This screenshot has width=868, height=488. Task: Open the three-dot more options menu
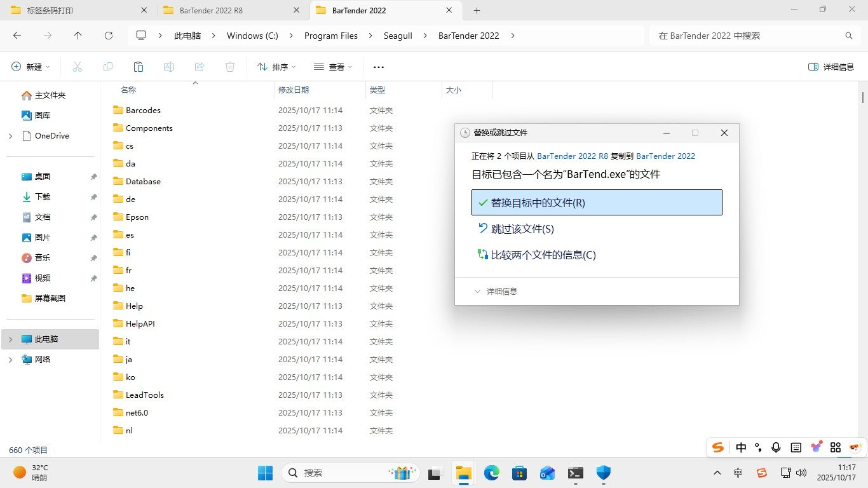click(x=379, y=67)
